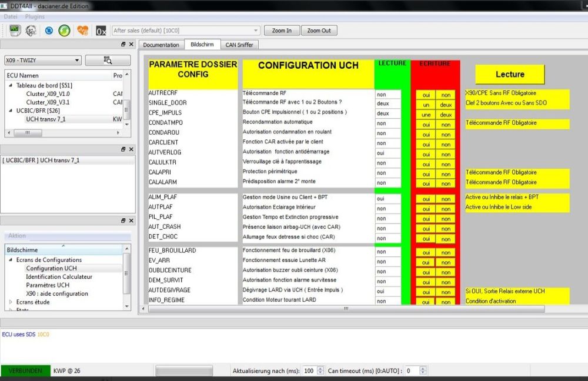Screen dimensions: 588x381
Task: Close the Aktion panel
Action: (131, 220)
